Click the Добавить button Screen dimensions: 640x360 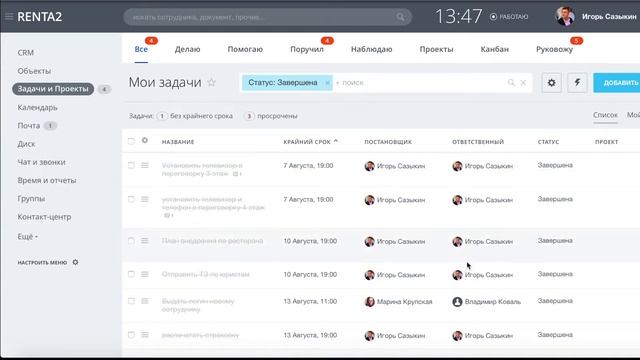tap(617, 82)
